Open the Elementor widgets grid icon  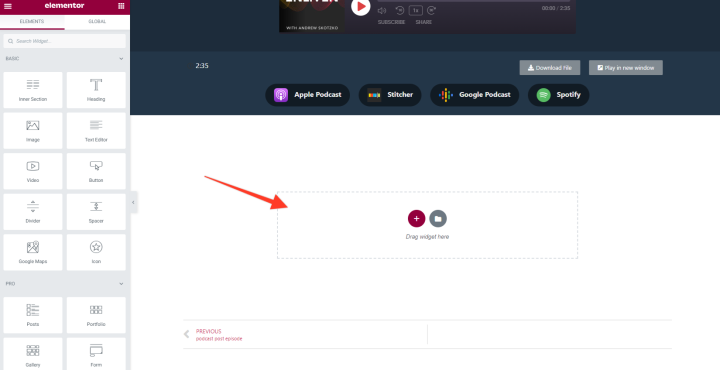pyautogui.click(x=121, y=6)
